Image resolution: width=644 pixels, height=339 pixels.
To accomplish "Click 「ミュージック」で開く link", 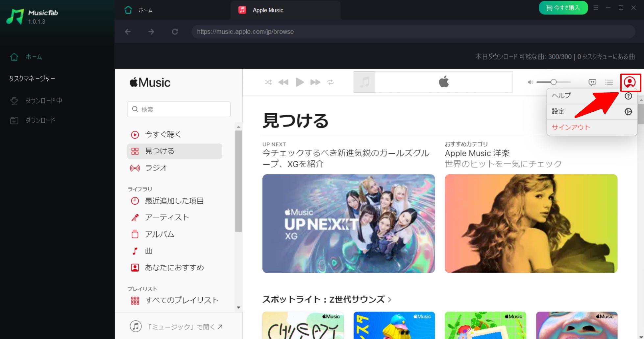I will pos(177,327).
